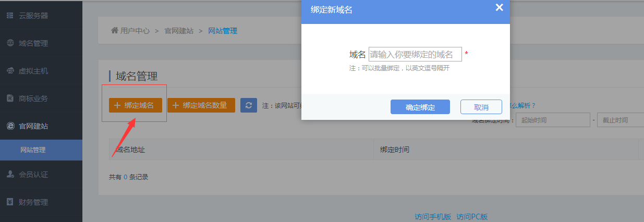This screenshot has width=644, height=222.
Task: Click the domain management sidebar icon
Action: [x=10, y=43]
